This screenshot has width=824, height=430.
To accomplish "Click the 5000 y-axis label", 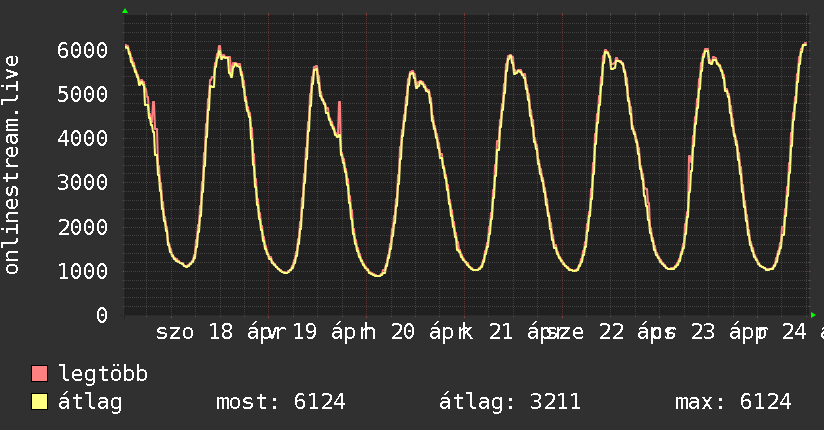I will pyautogui.click(x=83, y=94).
